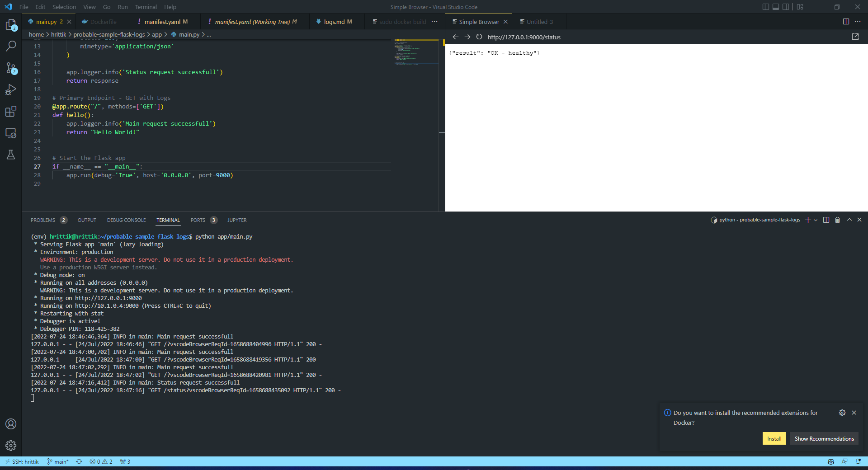Click Show Recommendations button
Image resolution: width=868 pixels, height=470 pixels.
tap(824, 438)
